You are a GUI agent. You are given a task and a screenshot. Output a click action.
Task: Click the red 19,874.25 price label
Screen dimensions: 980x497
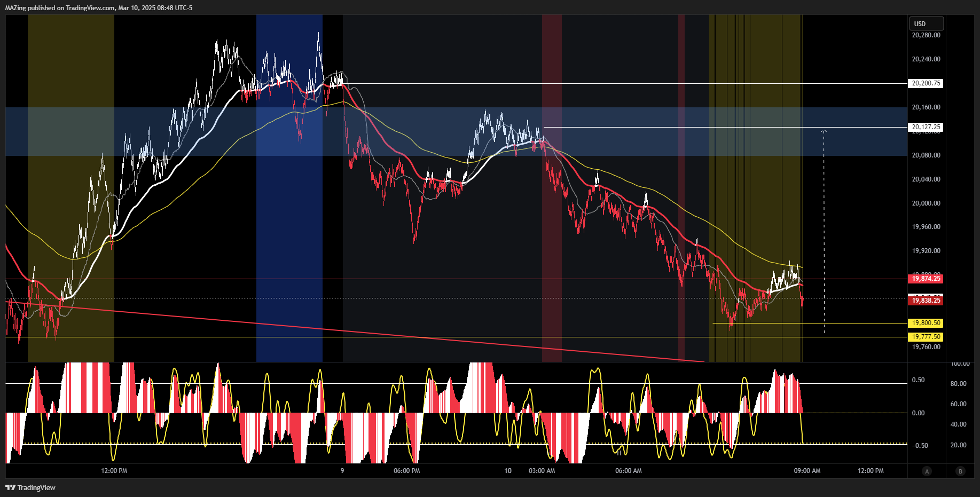click(926, 279)
